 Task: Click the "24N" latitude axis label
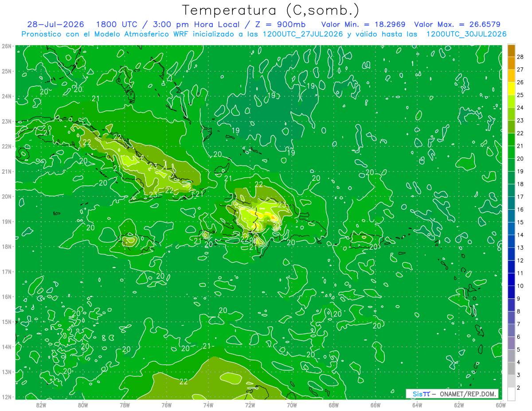pos(6,96)
